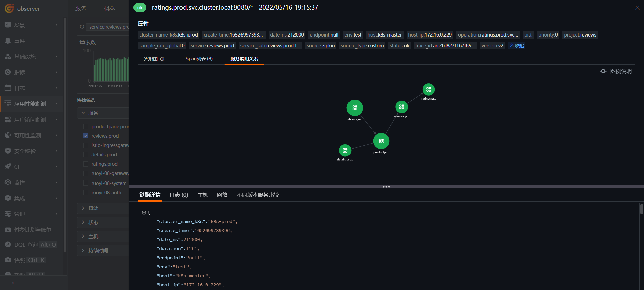Open the DQL 查询 icon
This screenshot has width=644, height=290.
click(x=8, y=245)
